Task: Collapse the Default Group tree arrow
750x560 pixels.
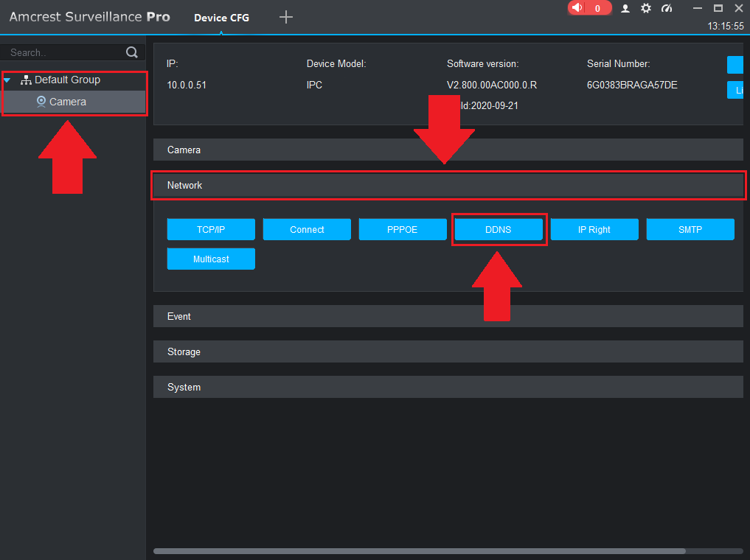Action: [x=7, y=80]
